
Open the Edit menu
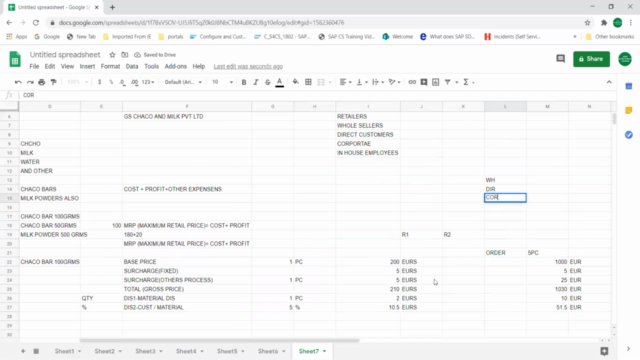pyautogui.click(x=50, y=66)
